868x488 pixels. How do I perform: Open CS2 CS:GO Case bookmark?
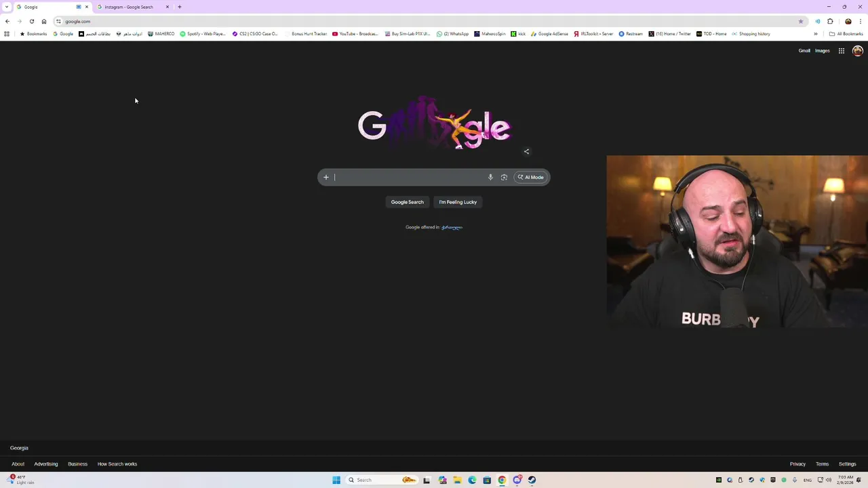pos(255,34)
